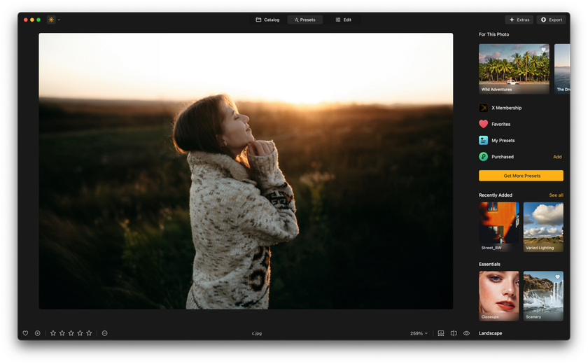Viewport: 588px width, 364px height.
Task: Click the green Purchased icon
Action: [484, 157]
